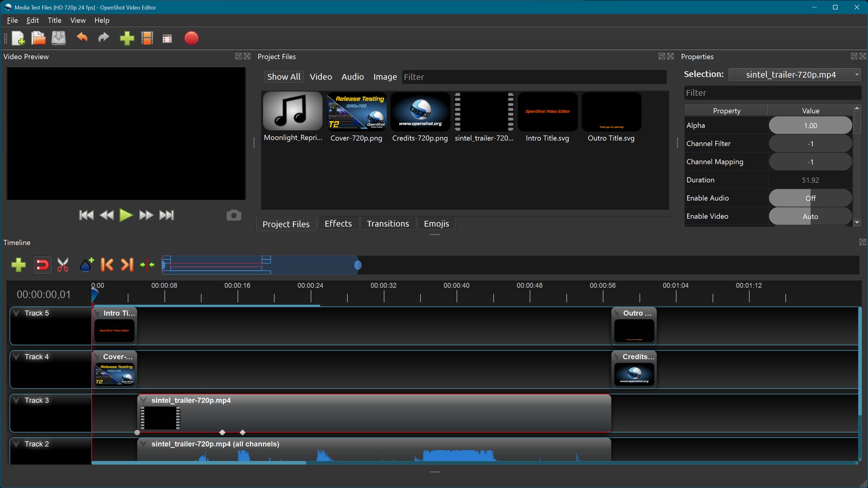
Task: Save a snapshot with the camera icon
Action: tap(234, 215)
